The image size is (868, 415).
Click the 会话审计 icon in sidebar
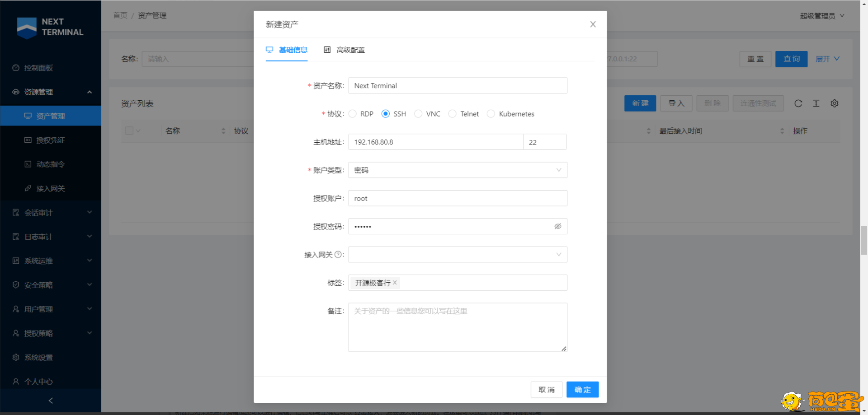16,212
